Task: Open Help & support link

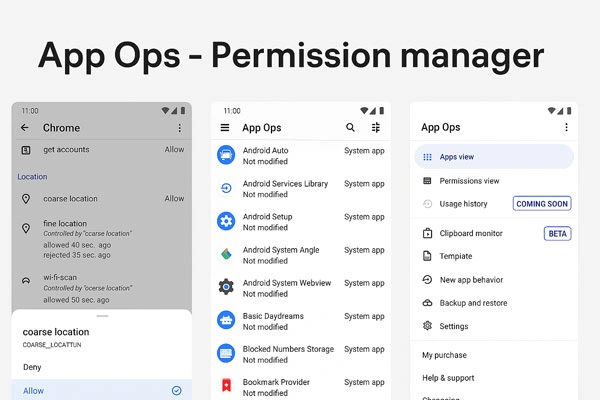Action: tap(448, 378)
